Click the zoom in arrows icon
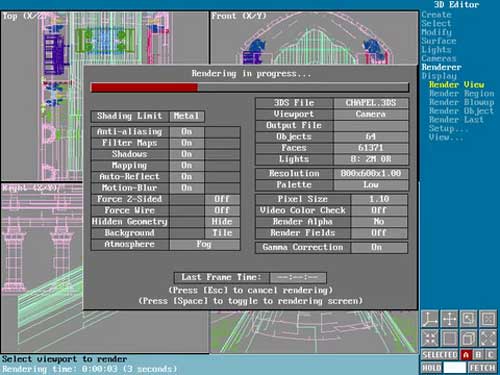 (x=430, y=338)
